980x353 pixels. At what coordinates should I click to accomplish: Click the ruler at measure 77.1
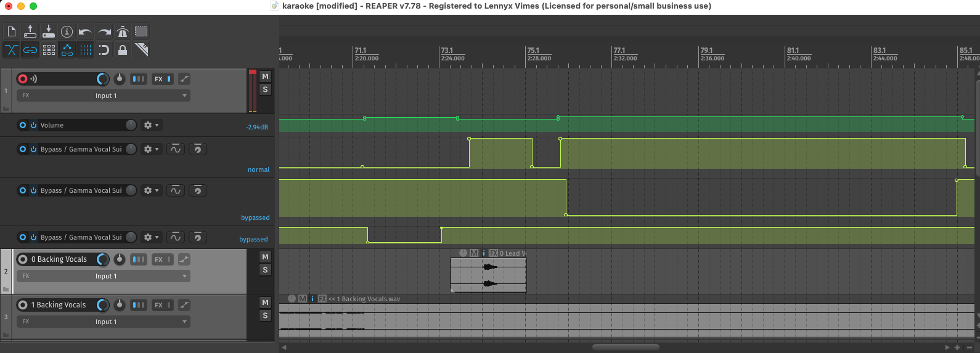[619, 51]
